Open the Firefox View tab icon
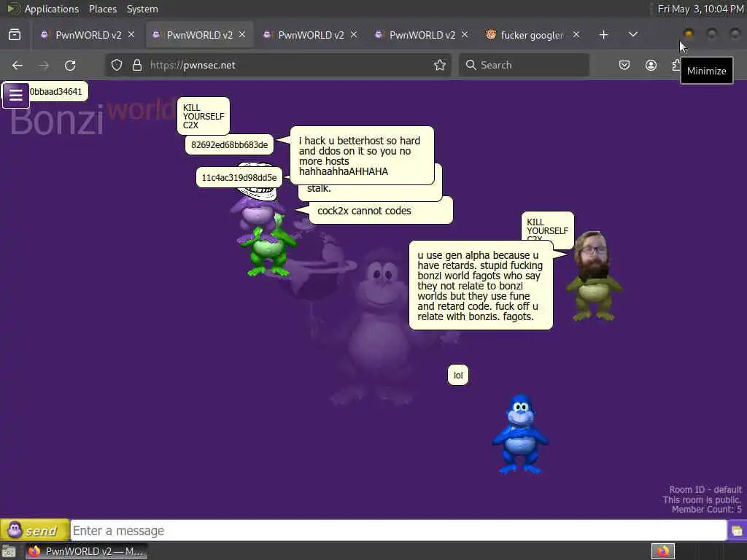Image resolution: width=747 pixels, height=560 pixels. coord(15,35)
